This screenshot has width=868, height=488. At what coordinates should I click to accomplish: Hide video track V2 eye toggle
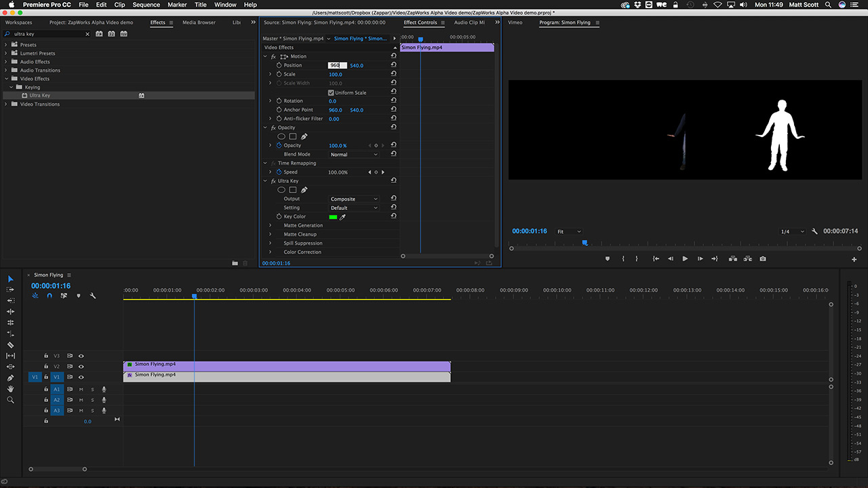(x=81, y=367)
